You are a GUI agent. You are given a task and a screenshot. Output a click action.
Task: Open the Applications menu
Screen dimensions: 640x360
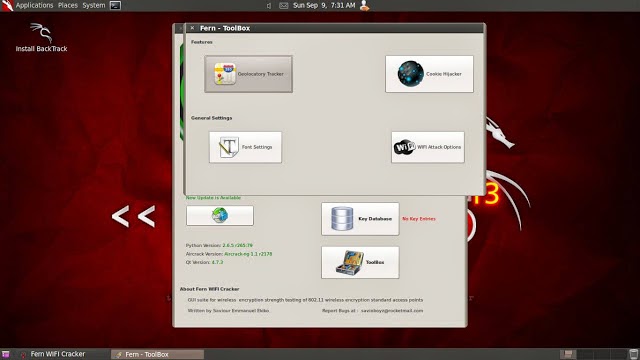pyautogui.click(x=34, y=5)
